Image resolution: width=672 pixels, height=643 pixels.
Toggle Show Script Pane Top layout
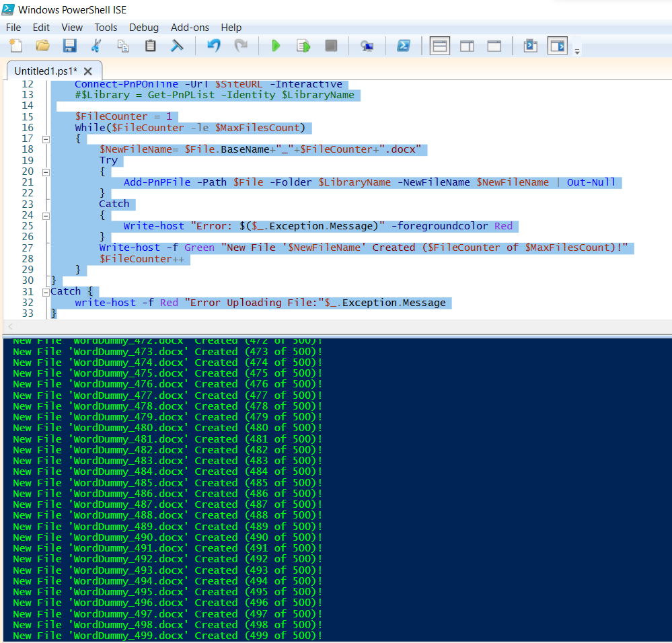pos(439,45)
